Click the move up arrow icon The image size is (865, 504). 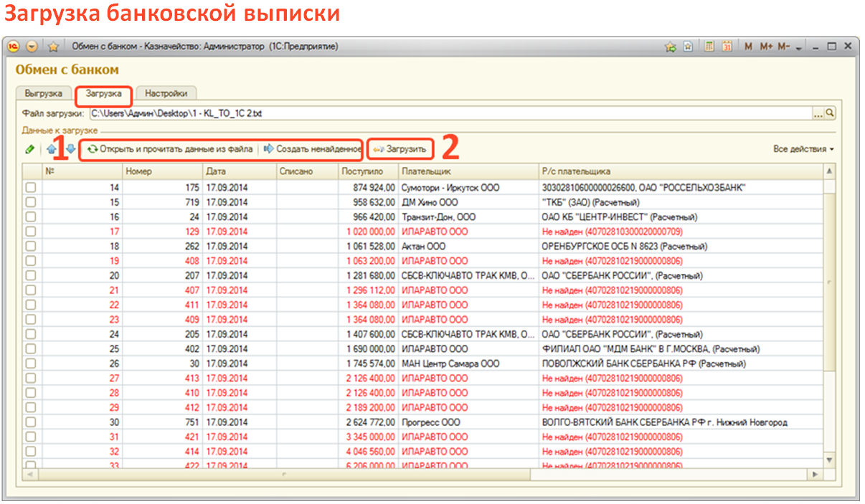pos(51,149)
